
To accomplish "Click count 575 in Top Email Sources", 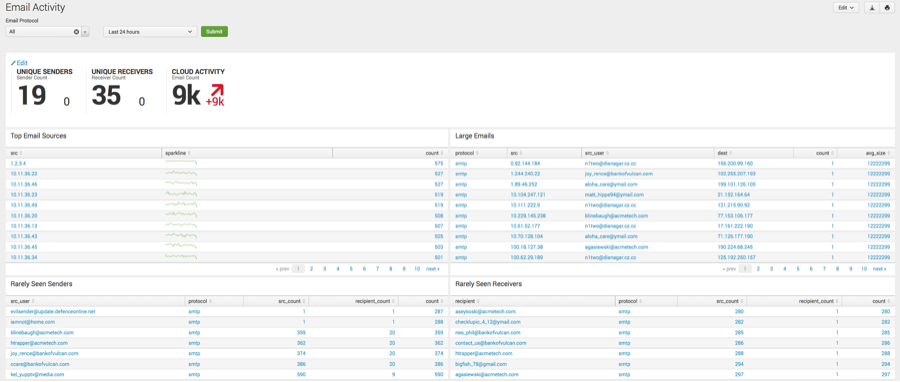I will (439, 163).
